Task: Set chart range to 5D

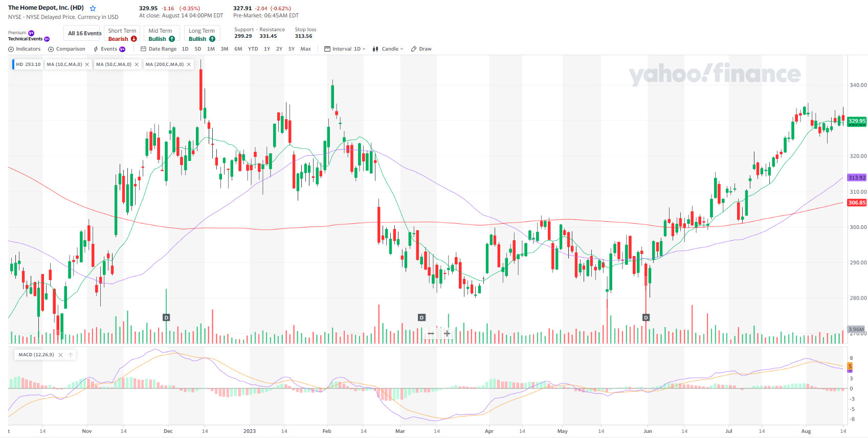Action: (x=198, y=49)
